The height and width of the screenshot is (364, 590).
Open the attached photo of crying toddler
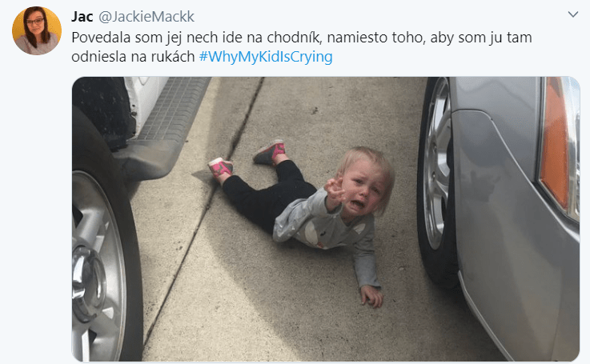coord(326,219)
